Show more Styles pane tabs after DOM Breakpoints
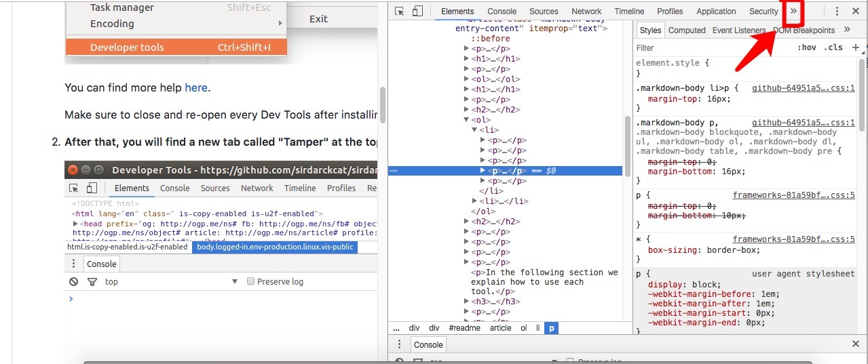The height and width of the screenshot is (364, 868). point(847,30)
